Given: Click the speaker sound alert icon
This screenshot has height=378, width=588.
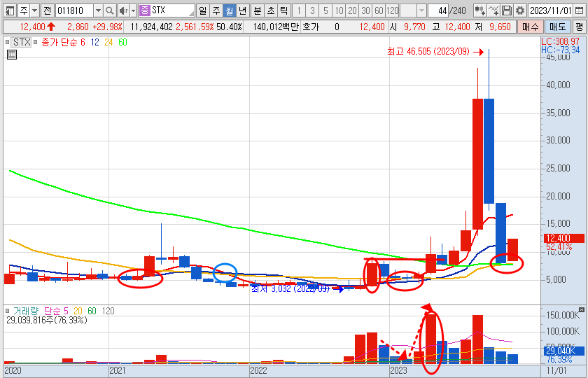Looking at the screenshot, I should tap(123, 10).
